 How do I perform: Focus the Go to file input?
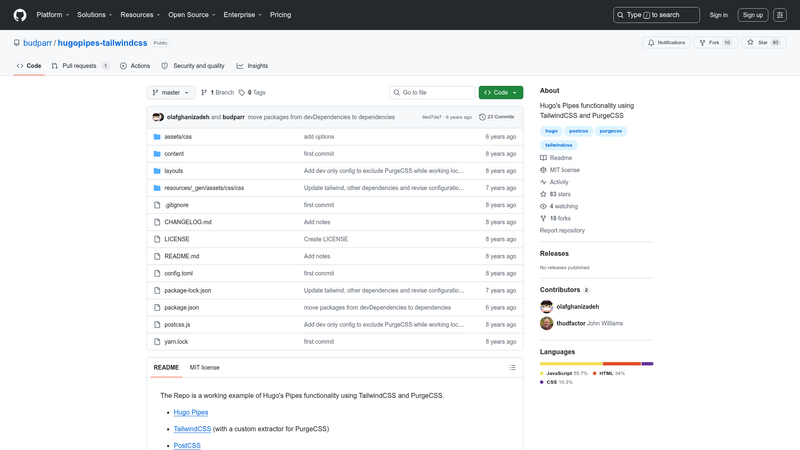tap(432, 92)
